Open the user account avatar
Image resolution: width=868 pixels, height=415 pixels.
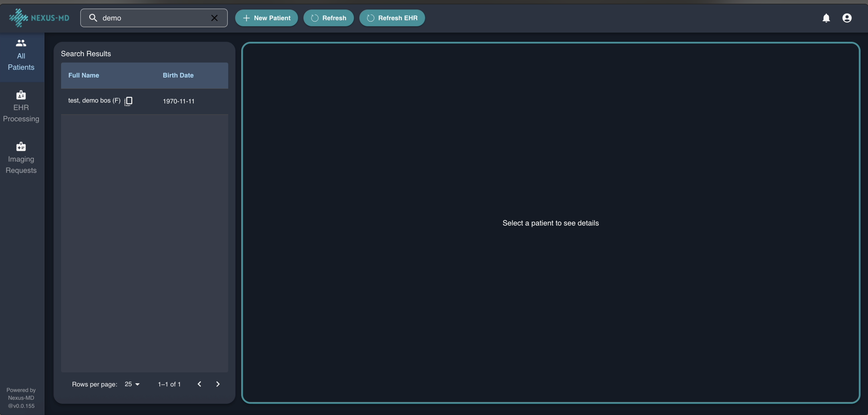click(x=848, y=18)
